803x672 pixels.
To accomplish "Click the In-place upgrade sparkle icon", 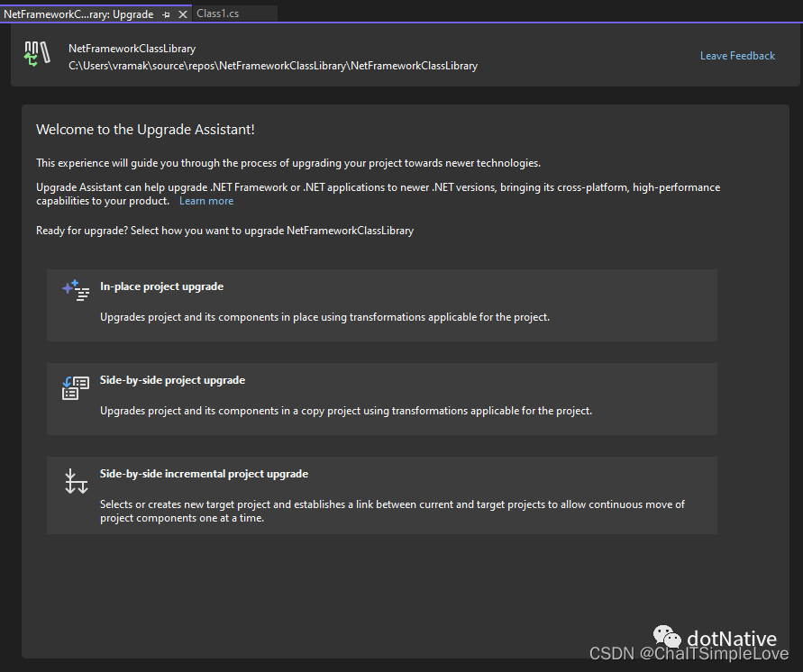I will [76, 290].
